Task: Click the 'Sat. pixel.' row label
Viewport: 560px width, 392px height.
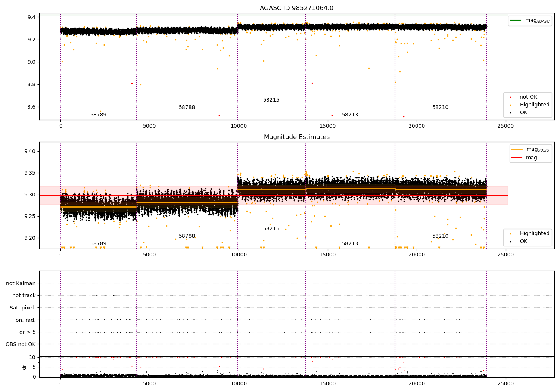Action: coord(23,308)
